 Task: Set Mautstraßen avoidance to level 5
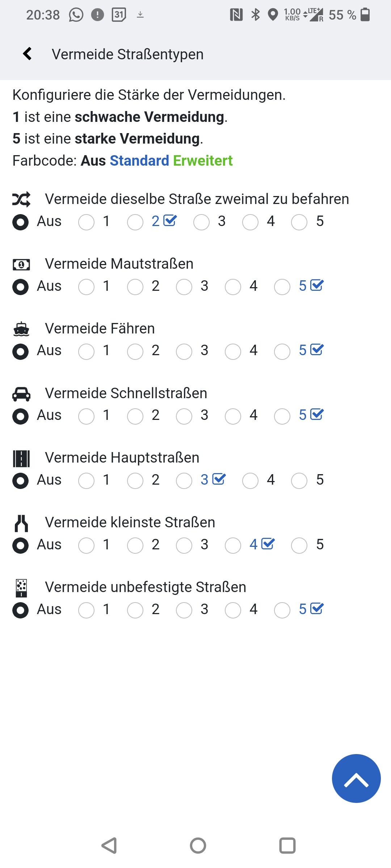[x=282, y=287]
